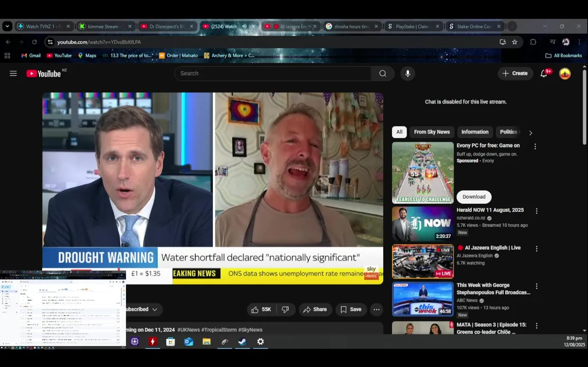Viewport: 588px width, 367px height.
Task: Open YouTube notifications bell
Action: tap(544, 73)
